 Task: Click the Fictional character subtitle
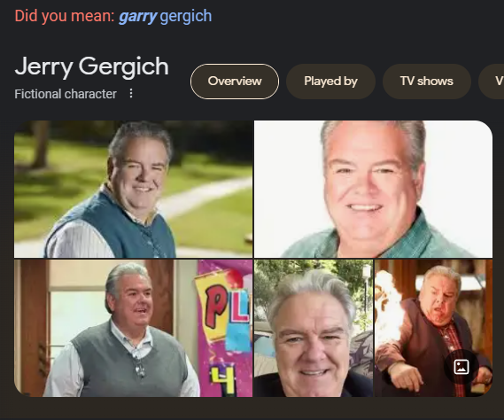pos(66,94)
